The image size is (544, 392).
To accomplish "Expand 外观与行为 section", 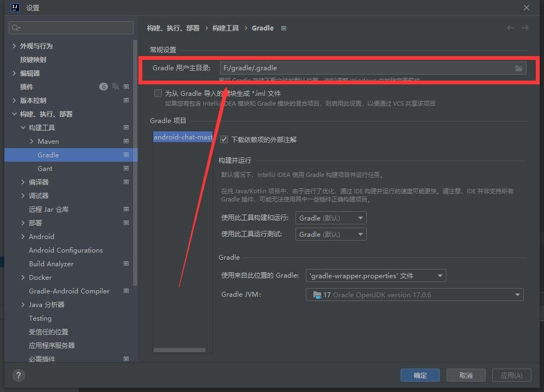I will (14, 46).
